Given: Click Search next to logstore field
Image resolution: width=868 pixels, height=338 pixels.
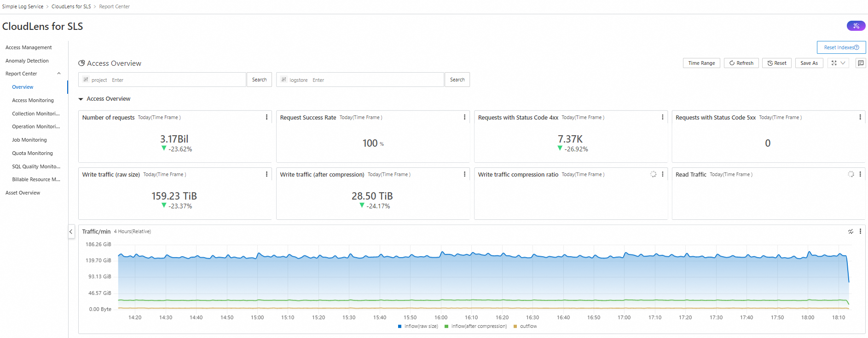Looking at the screenshot, I should point(457,80).
